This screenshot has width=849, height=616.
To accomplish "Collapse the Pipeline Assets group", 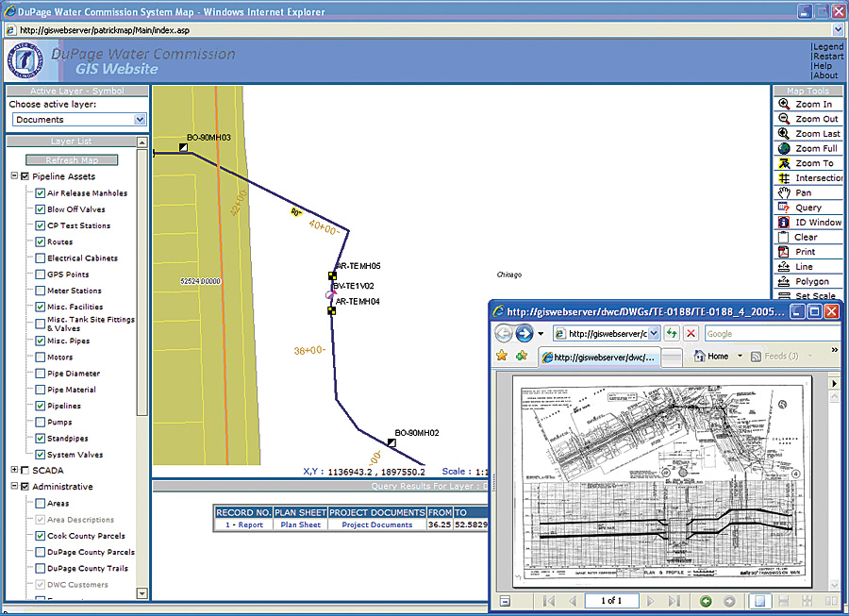I will click(x=14, y=175).
